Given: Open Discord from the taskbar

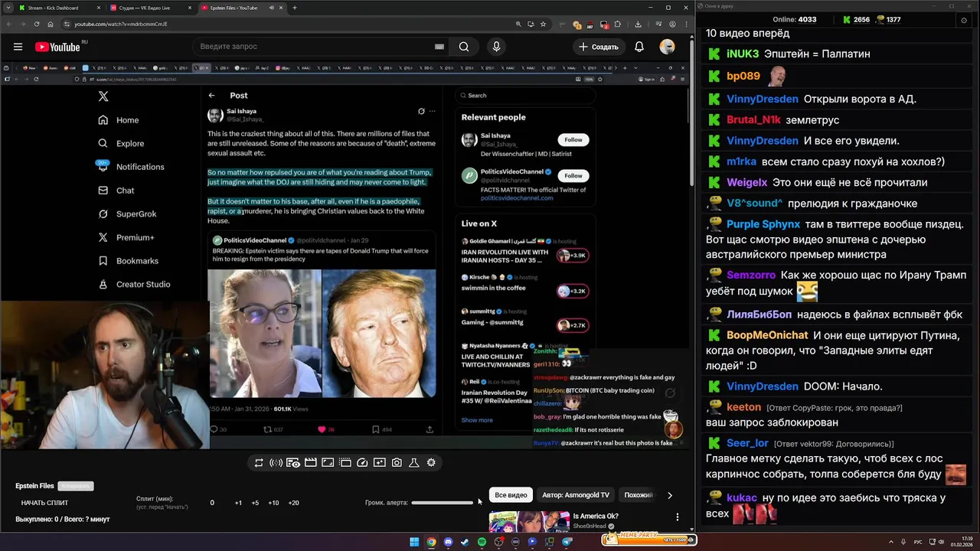Looking at the screenshot, I should (x=448, y=542).
